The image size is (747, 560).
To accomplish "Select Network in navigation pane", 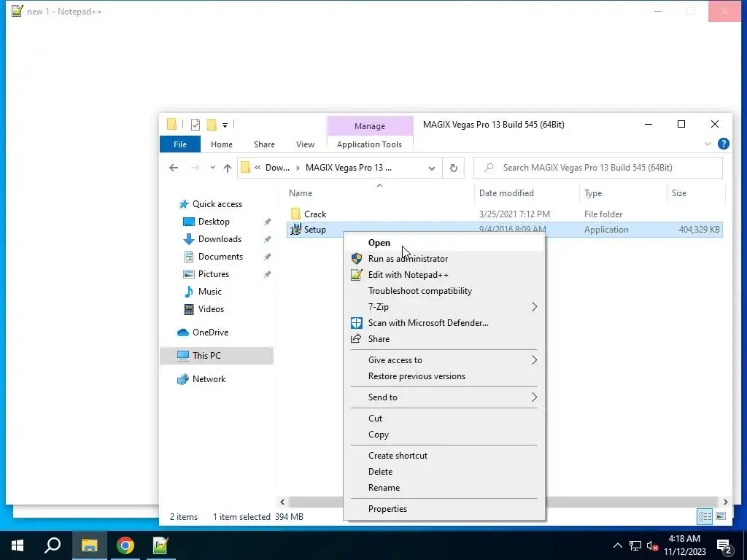I will (209, 379).
